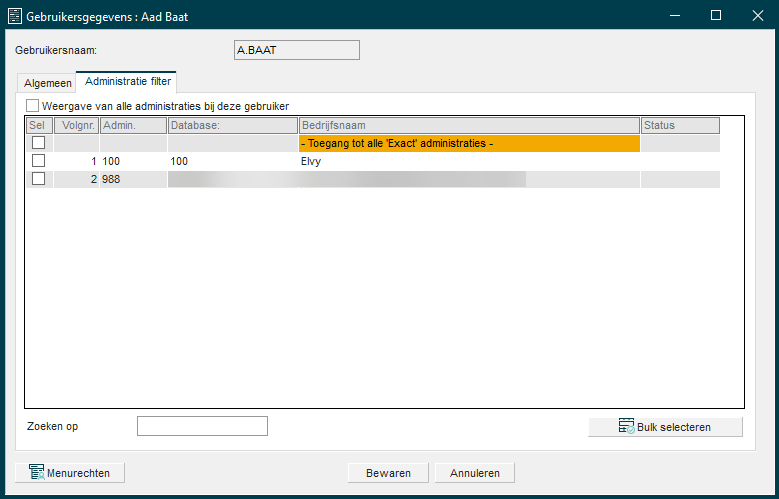This screenshot has width=779, height=499.
Task: Click the Status column header
Action: tap(679, 125)
